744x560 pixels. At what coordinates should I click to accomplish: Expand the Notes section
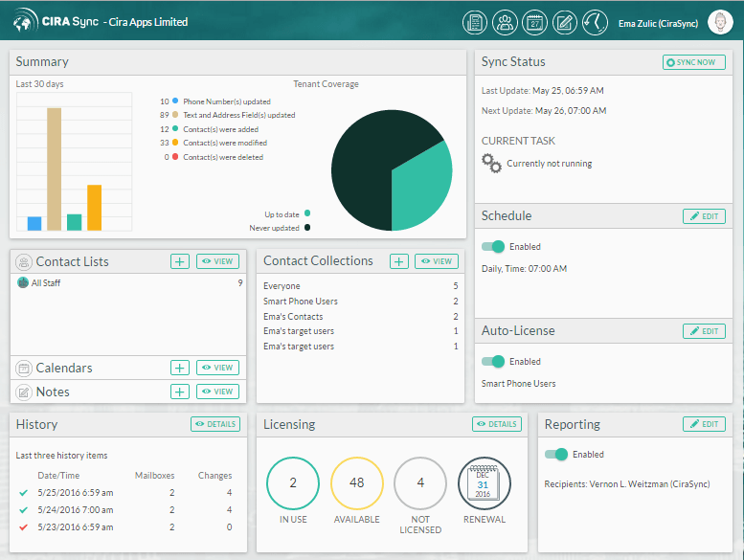53,392
